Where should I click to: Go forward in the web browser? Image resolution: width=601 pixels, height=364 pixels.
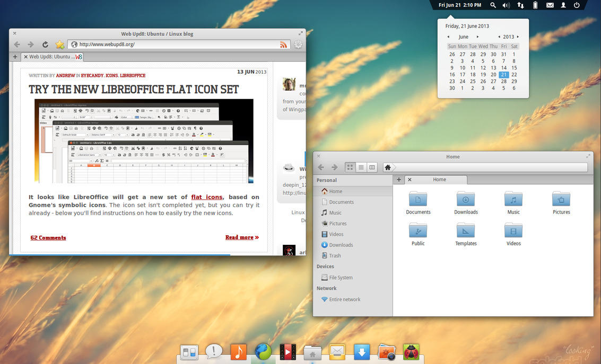click(31, 45)
